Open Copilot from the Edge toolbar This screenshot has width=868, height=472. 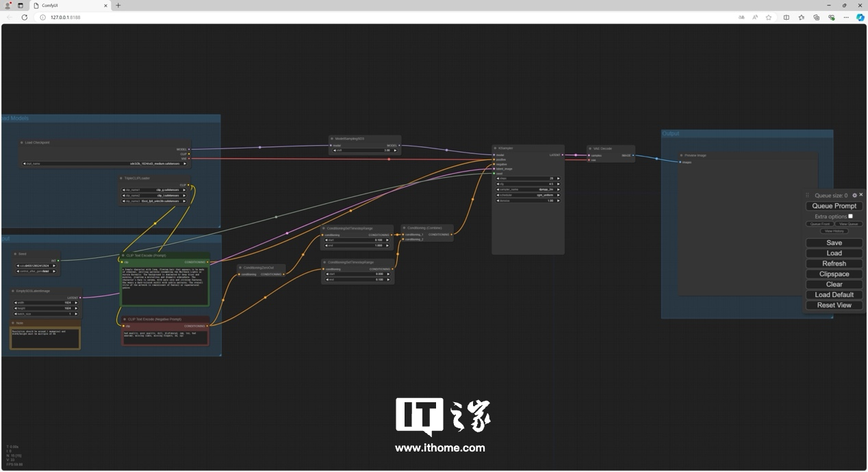point(860,18)
